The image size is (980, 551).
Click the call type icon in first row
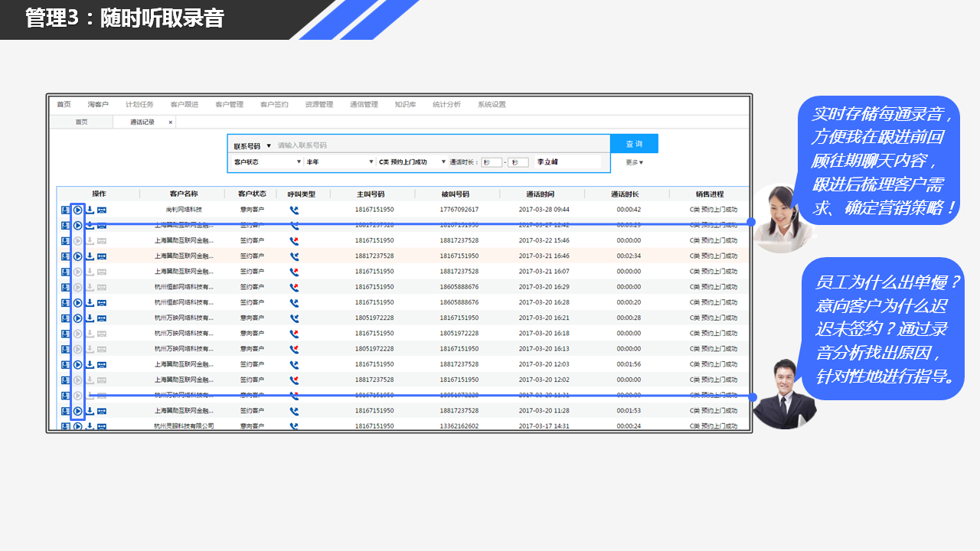[294, 210]
